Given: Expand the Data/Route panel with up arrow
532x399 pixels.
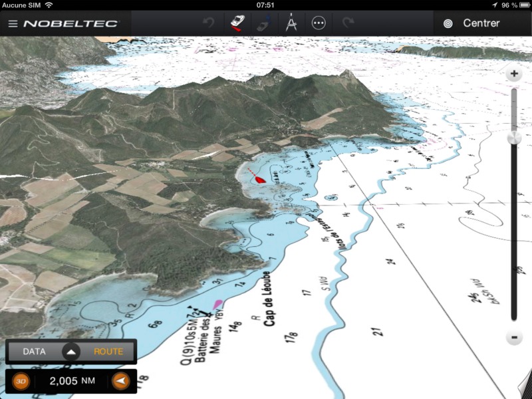Looking at the screenshot, I should point(72,352).
